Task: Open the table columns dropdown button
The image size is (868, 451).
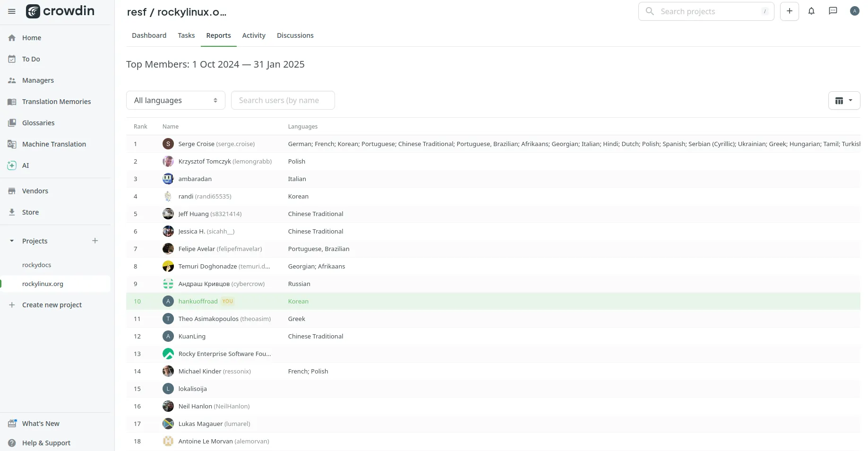Action: (x=844, y=100)
